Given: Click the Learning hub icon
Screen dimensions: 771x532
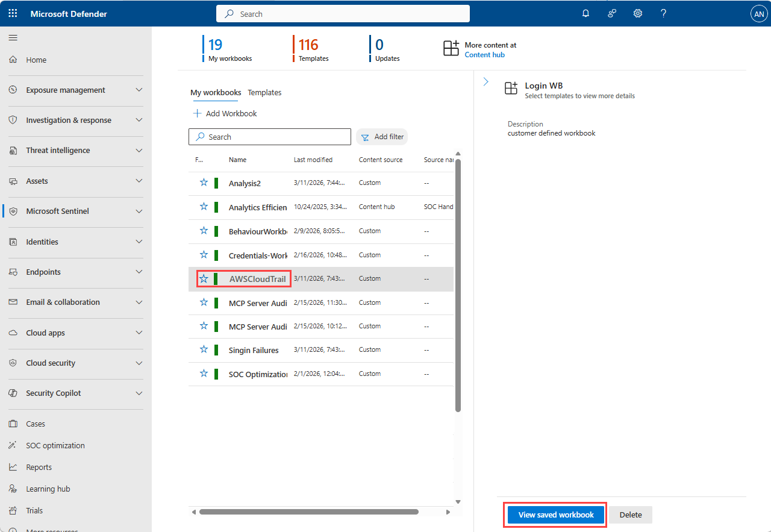Looking at the screenshot, I should [x=13, y=489].
